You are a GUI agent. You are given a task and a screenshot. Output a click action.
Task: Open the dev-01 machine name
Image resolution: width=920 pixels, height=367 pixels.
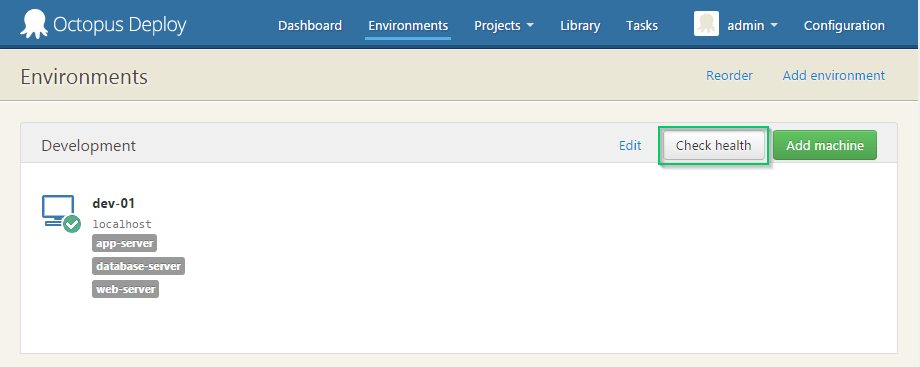click(x=114, y=204)
